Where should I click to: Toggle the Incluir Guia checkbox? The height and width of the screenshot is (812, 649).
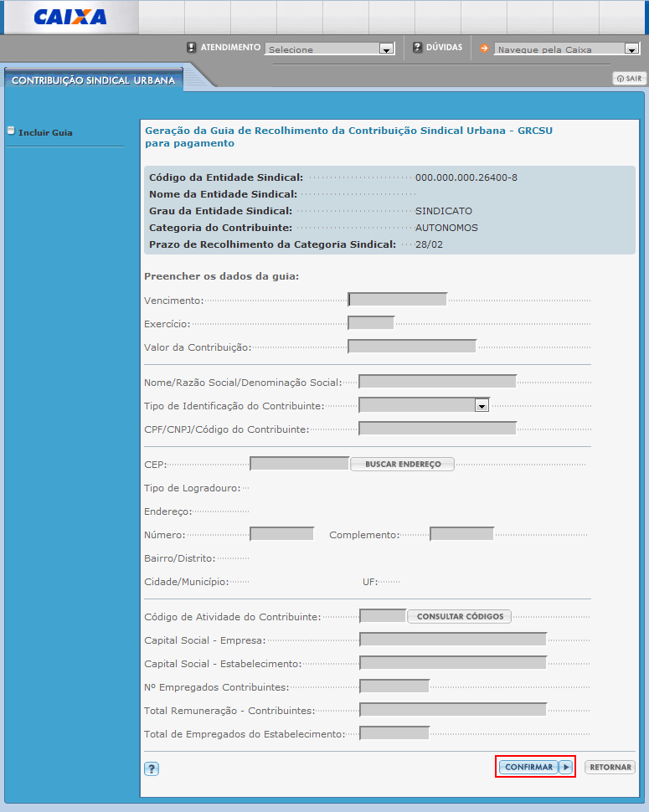click(11, 131)
